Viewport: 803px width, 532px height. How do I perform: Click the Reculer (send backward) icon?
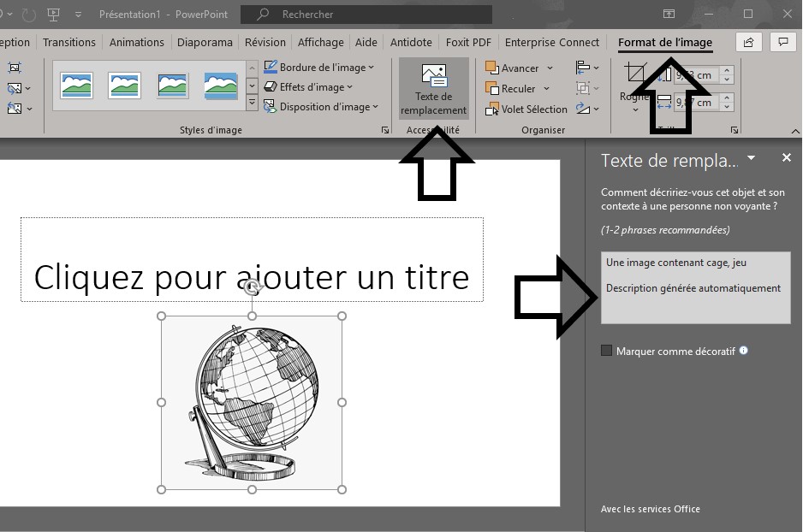491,88
